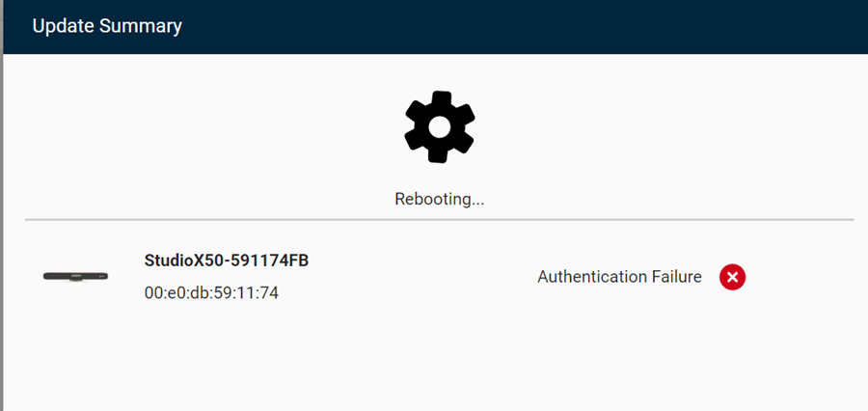Select the Studio X50 device image
Viewport: 868px width, 411px height.
(x=76, y=277)
